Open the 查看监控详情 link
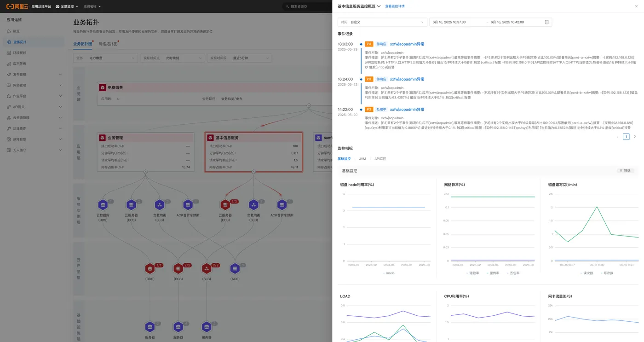The height and width of the screenshot is (342, 644). click(x=395, y=6)
